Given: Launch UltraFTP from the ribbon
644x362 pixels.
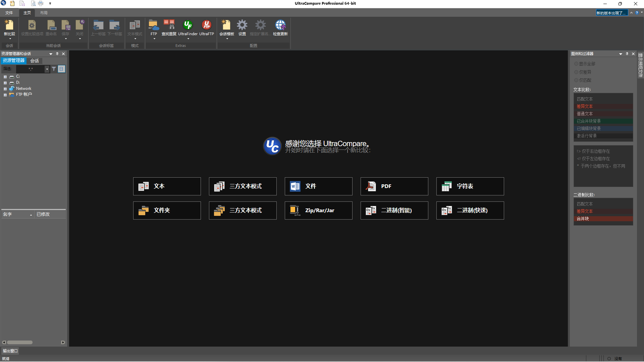Looking at the screenshot, I should point(207,25).
